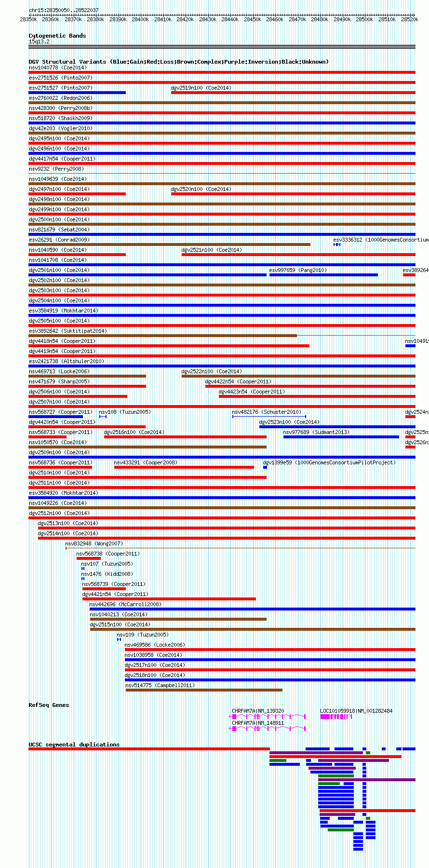Open the DGV Structural Variants track title
Image resolution: width=429 pixels, height=868 pixels.
tap(178, 62)
